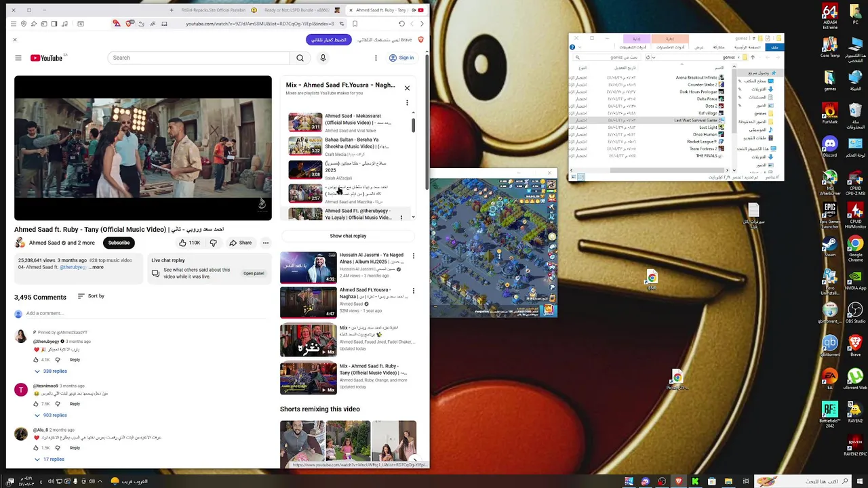The image size is (868, 488).
Task: Open options for the Naghza video
Action: 414,291
